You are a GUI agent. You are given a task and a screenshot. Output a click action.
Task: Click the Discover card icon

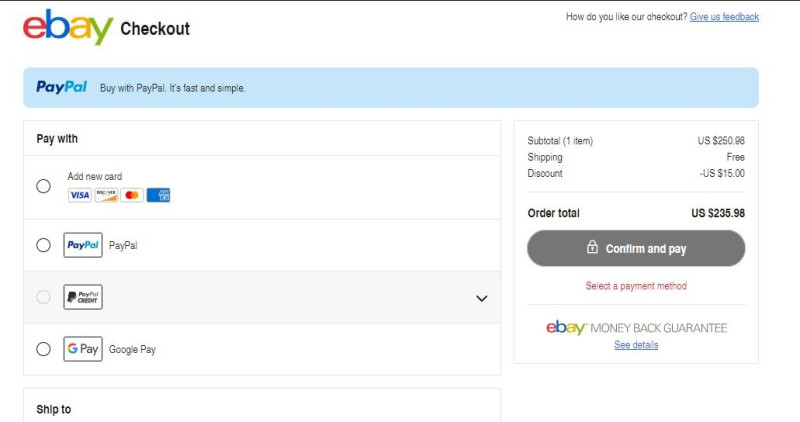pyautogui.click(x=106, y=195)
